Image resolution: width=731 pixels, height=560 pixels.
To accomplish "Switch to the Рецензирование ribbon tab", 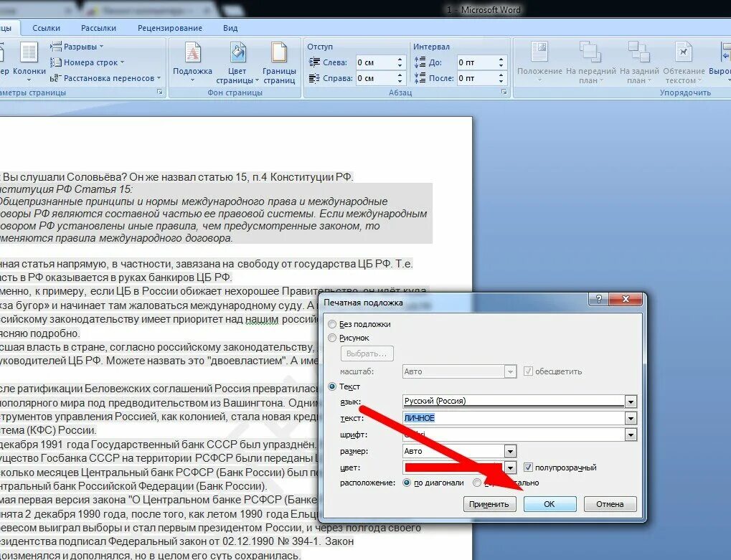I will click(x=170, y=28).
